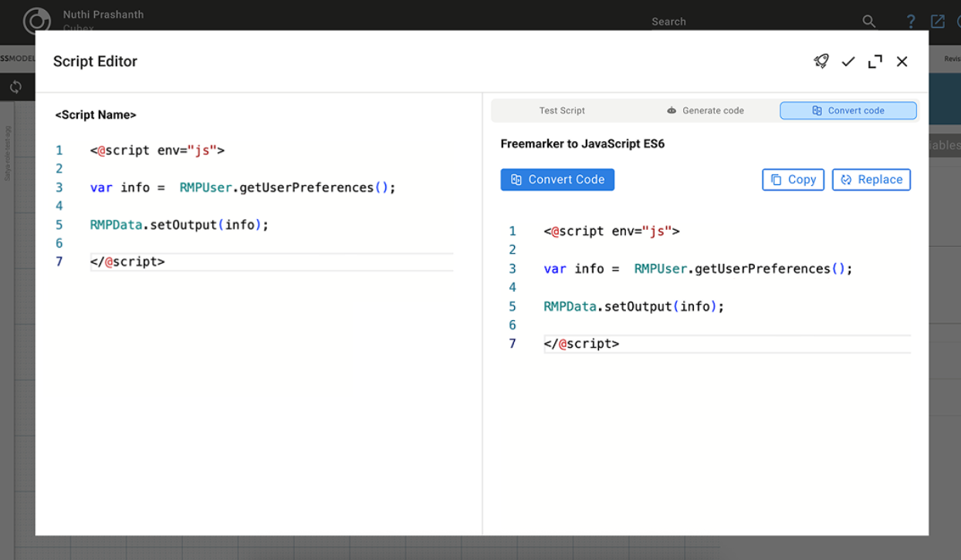Copy the converted code
Screen dimensions: 961x560
pos(794,180)
